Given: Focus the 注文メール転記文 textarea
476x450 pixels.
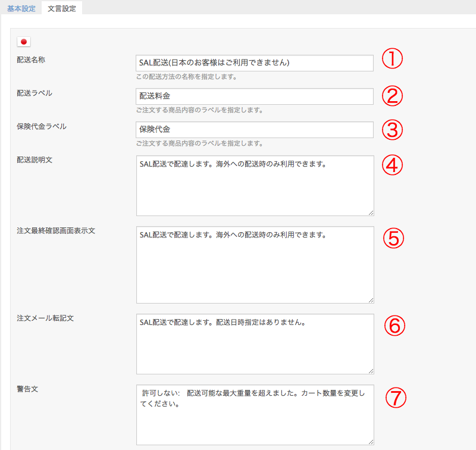Looking at the screenshot, I should click(255, 344).
